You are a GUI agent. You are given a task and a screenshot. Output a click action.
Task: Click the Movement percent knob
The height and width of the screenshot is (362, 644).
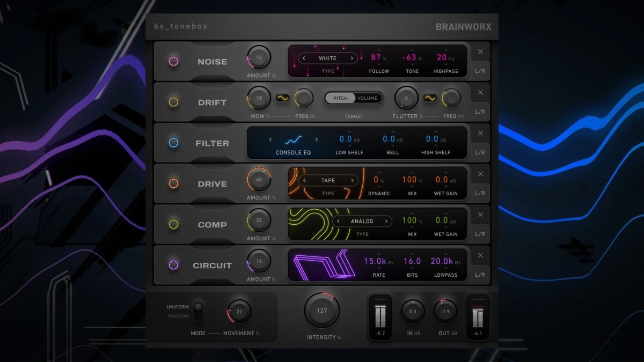tap(239, 312)
